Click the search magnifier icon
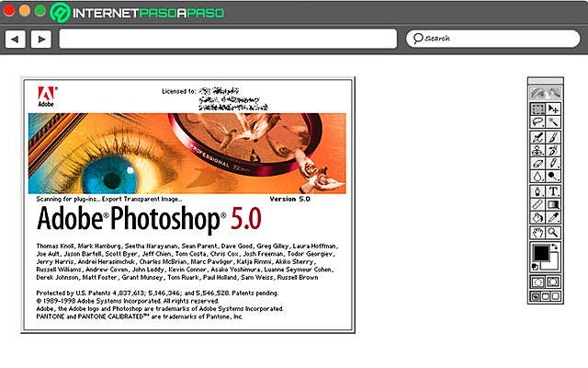This screenshot has width=588, height=368. [x=418, y=39]
